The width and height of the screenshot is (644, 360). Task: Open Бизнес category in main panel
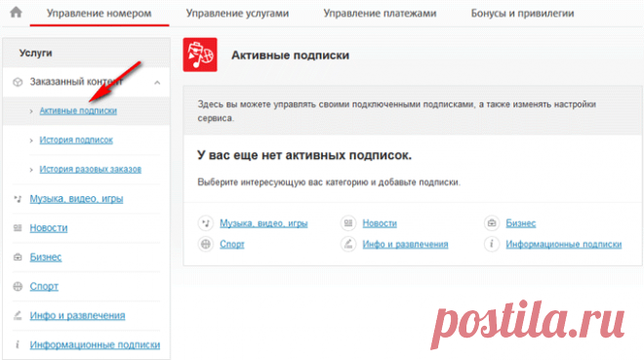pyautogui.click(x=521, y=223)
